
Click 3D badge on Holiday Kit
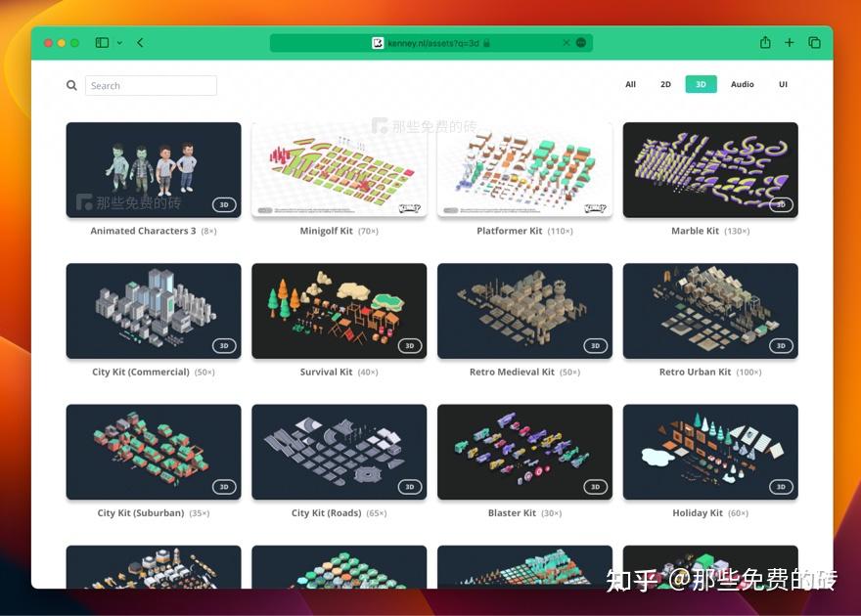pos(781,487)
